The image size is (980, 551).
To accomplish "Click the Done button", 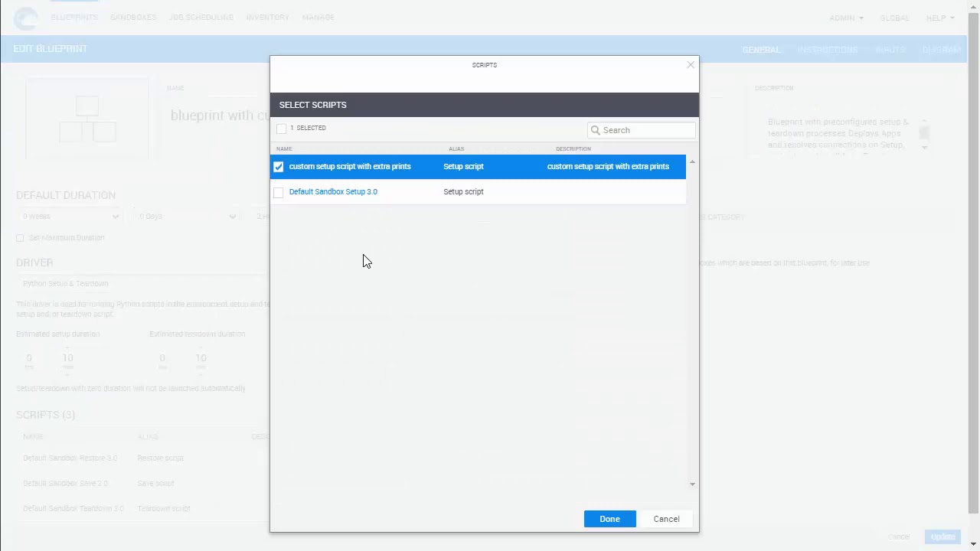I will (x=609, y=519).
